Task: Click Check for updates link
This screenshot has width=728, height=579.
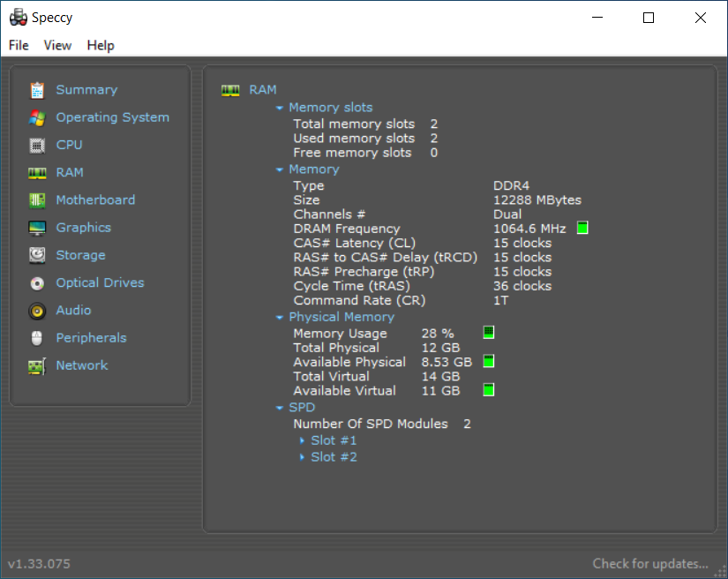Action: pyautogui.click(x=650, y=564)
